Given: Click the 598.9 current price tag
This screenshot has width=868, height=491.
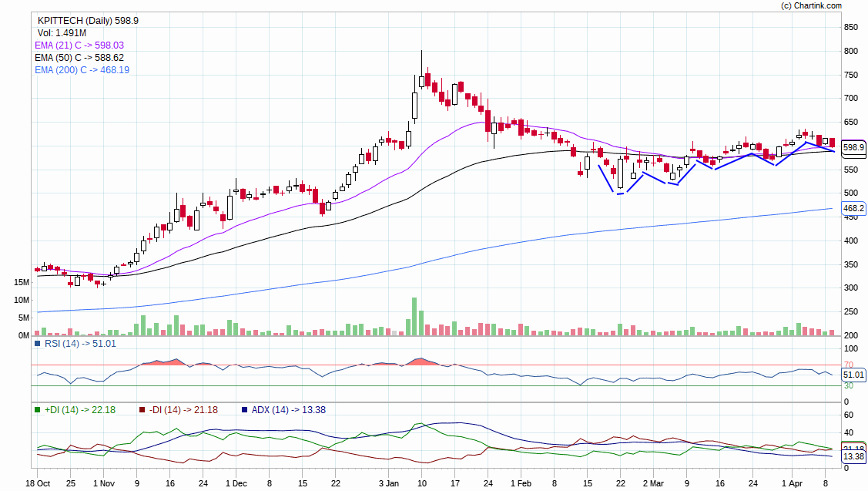Looking at the screenshot, I should pos(853,147).
